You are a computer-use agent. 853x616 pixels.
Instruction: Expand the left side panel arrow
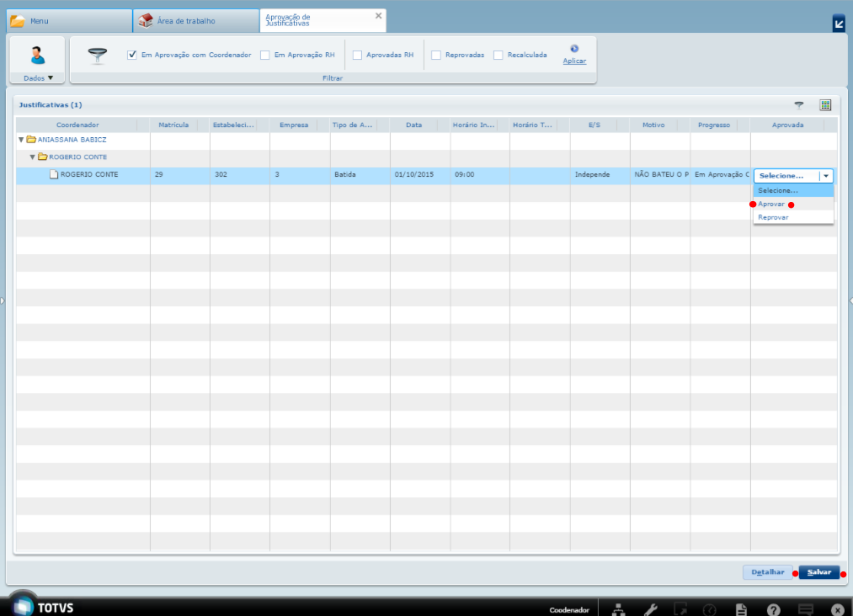click(x=3, y=300)
